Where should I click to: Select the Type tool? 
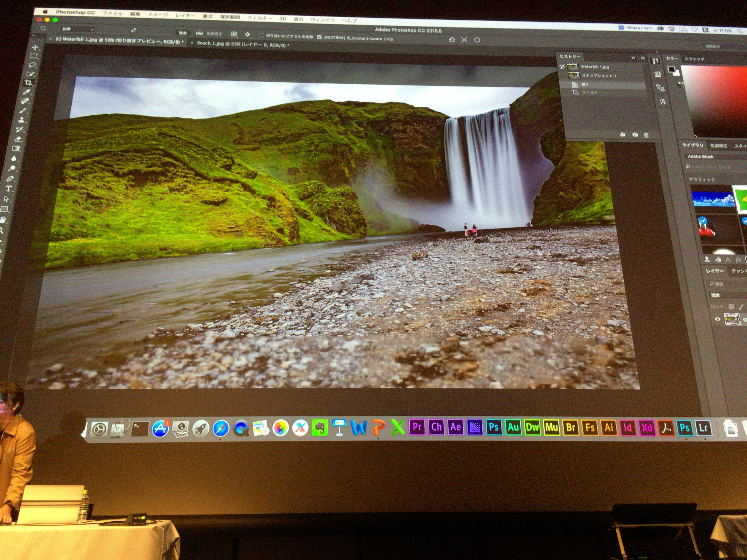(9, 189)
